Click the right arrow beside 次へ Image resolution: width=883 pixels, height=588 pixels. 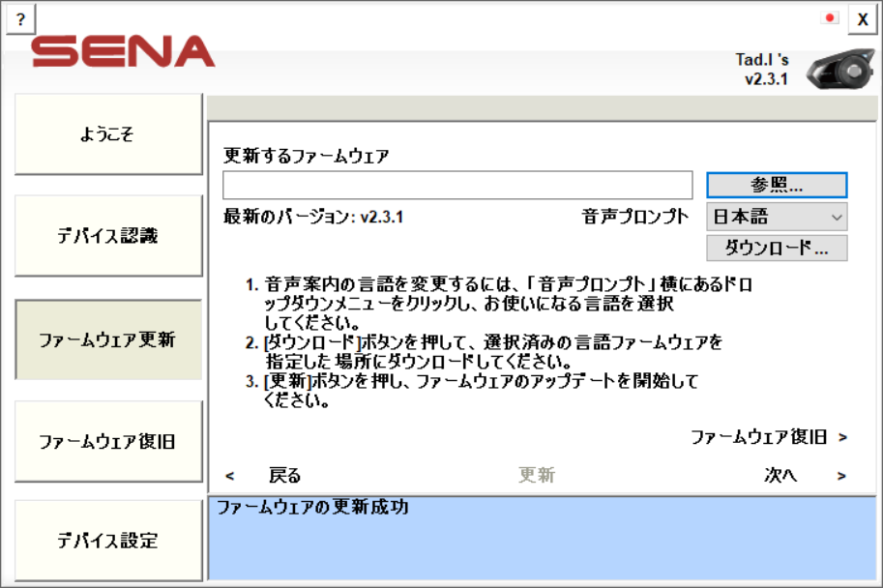coord(841,477)
